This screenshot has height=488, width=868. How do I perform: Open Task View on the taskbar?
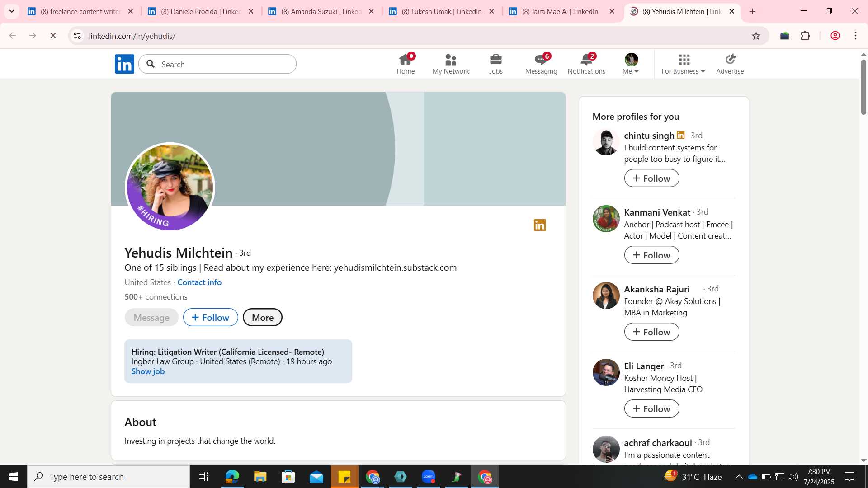203,477
